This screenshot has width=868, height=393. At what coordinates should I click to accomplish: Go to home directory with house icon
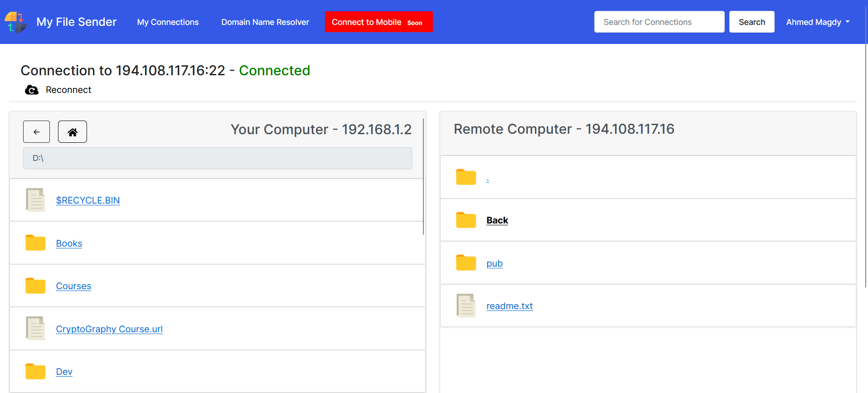tap(73, 132)
